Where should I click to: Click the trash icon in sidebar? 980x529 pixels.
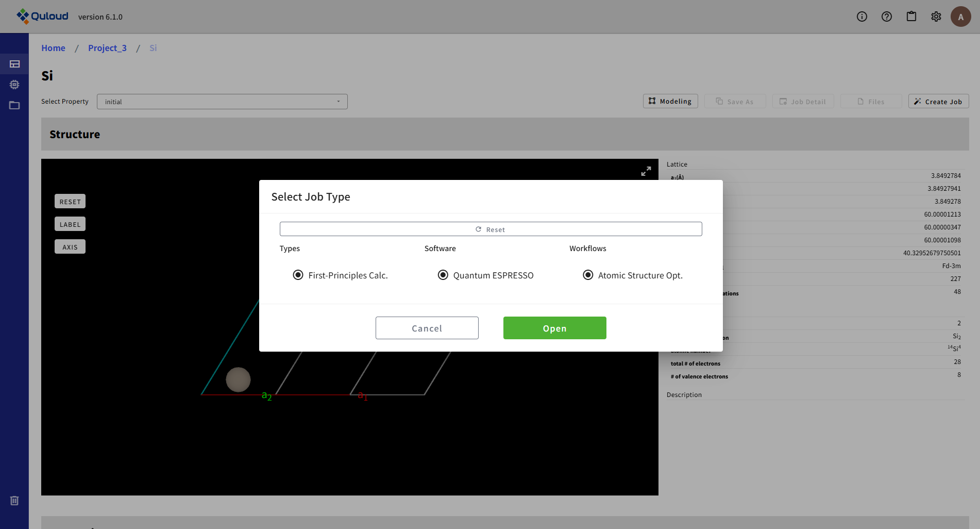(x=14, y=501)
